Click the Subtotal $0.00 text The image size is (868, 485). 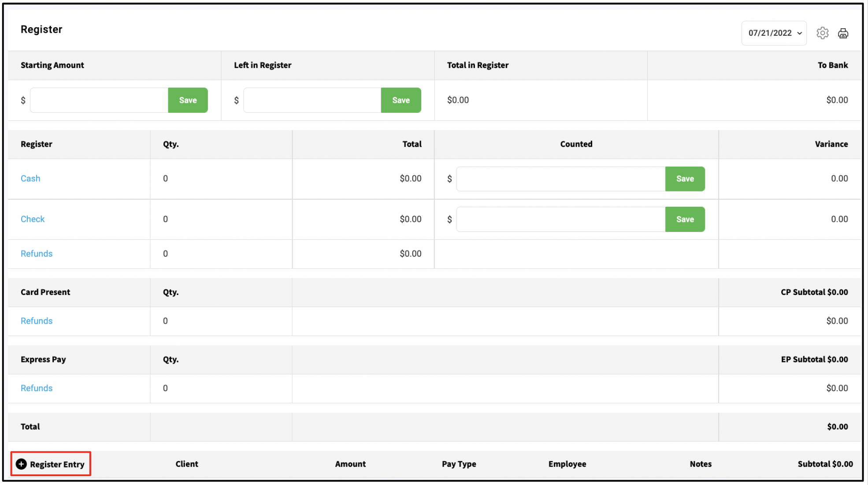pos(825,464)
